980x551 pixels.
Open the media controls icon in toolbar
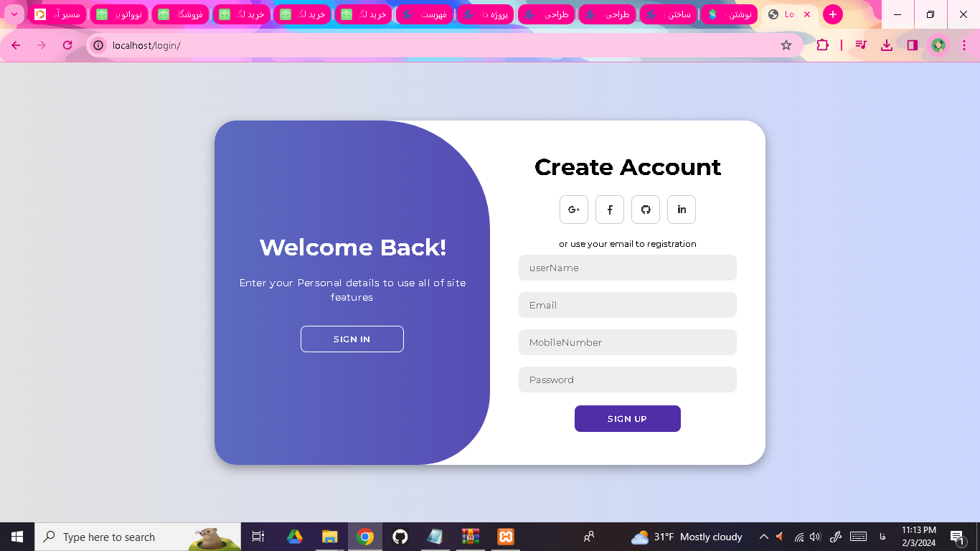[862, 45]
